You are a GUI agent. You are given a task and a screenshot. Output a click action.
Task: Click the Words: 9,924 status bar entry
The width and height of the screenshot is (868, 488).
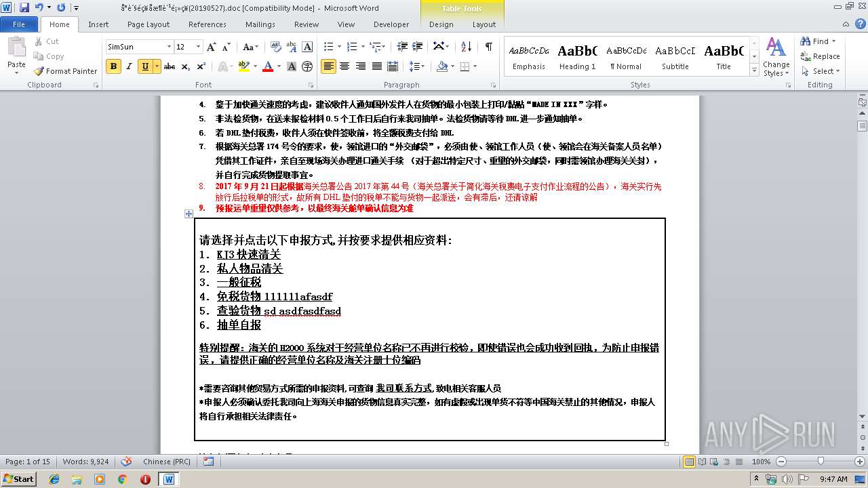coord(85,462)
